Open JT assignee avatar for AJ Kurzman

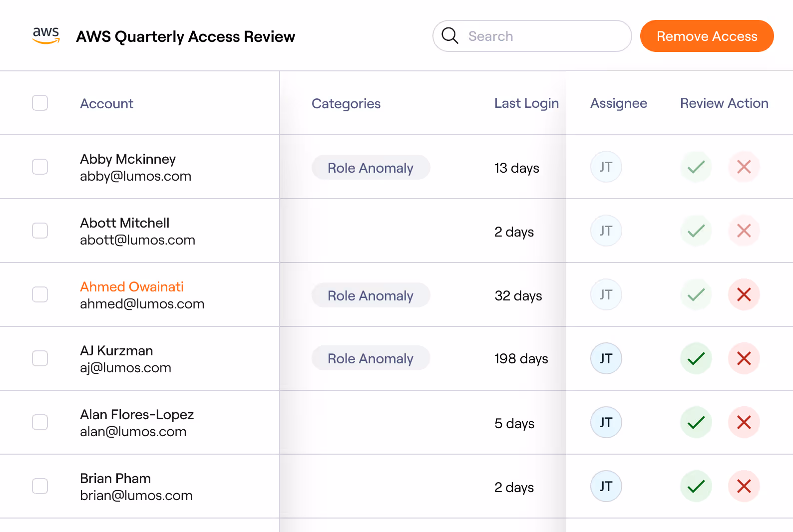tap(606, 358)
